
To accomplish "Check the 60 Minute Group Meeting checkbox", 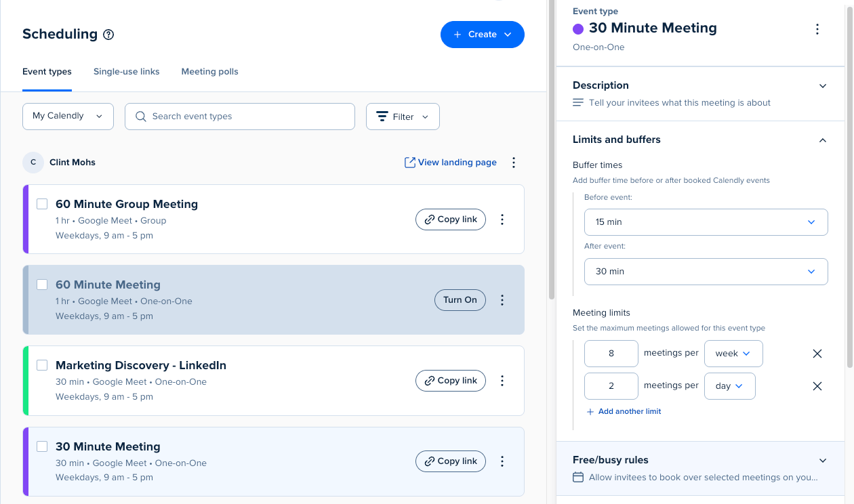I will [x=42, y=204].
